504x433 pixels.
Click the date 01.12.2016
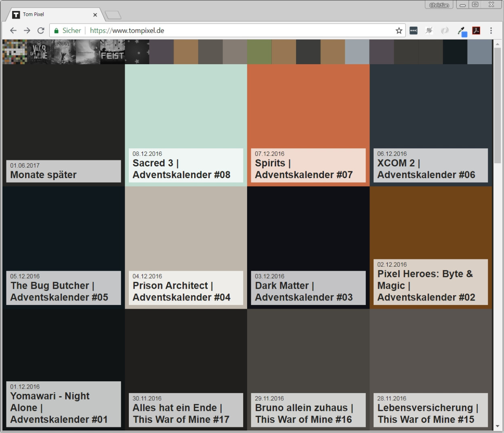point(25,387)
